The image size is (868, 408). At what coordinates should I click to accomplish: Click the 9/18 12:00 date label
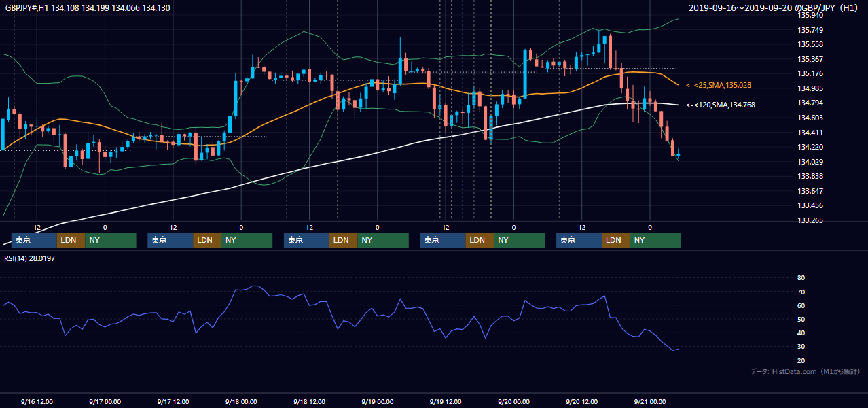click(309, 401)
